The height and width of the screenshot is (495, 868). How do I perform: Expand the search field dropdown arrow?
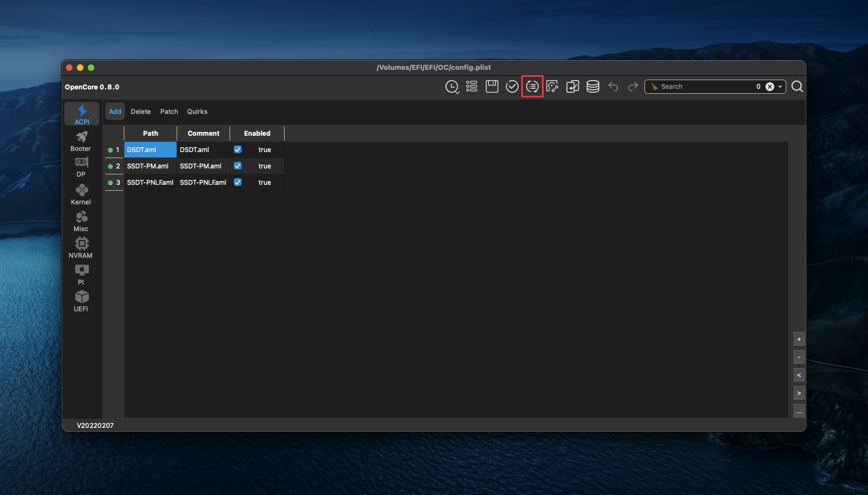[x=780, y=87]
